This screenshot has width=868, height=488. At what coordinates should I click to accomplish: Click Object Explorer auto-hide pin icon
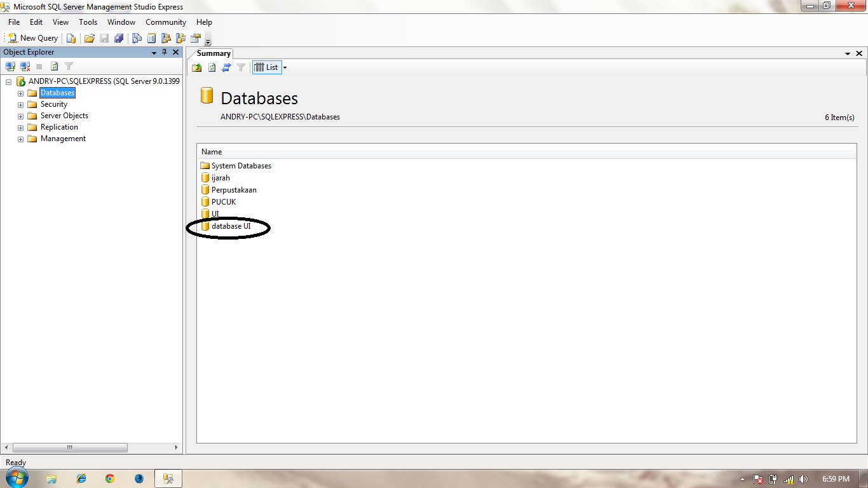pyautogui.click(x=165, y=53)
